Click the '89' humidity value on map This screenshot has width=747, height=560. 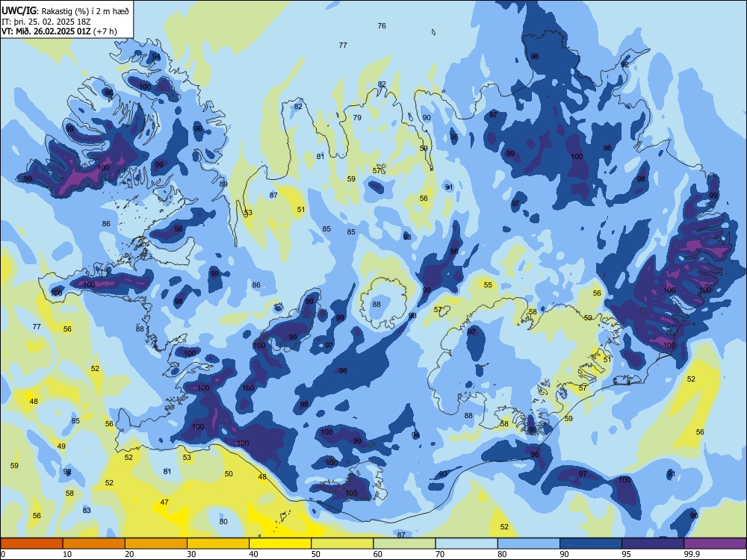(223, 184)
